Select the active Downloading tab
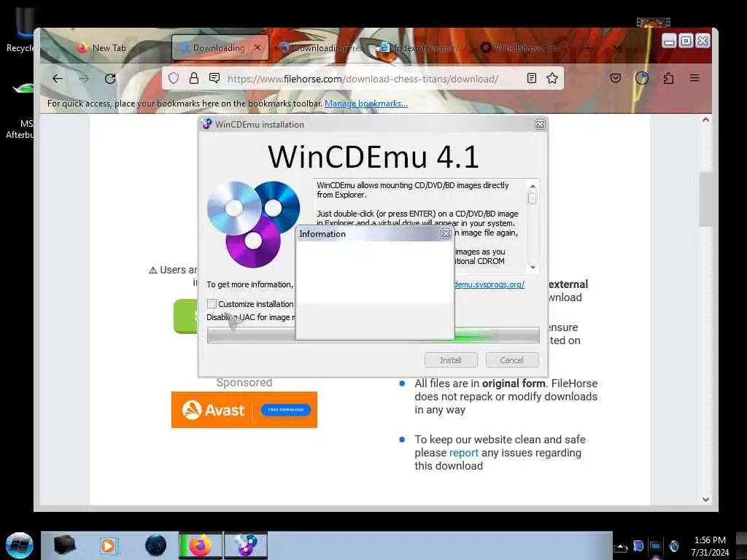This screenshot has height=560, width=747. point(220,47)
